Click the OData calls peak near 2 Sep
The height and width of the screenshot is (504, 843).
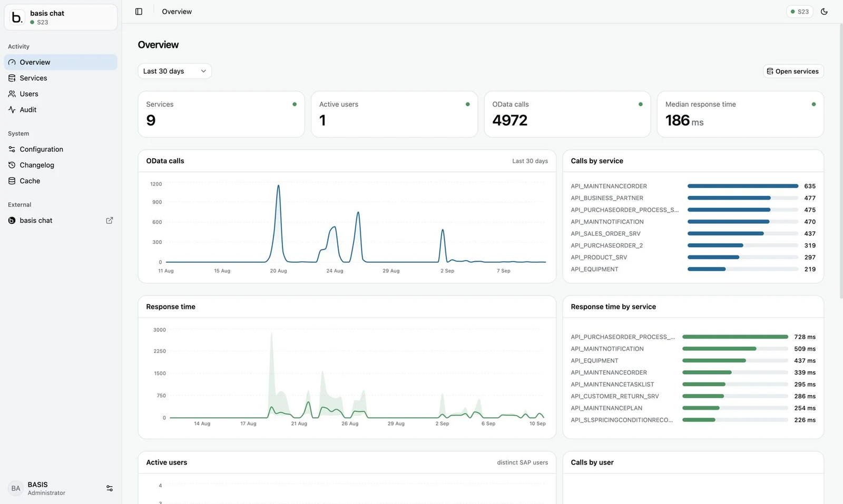click(x=443, y=231)
